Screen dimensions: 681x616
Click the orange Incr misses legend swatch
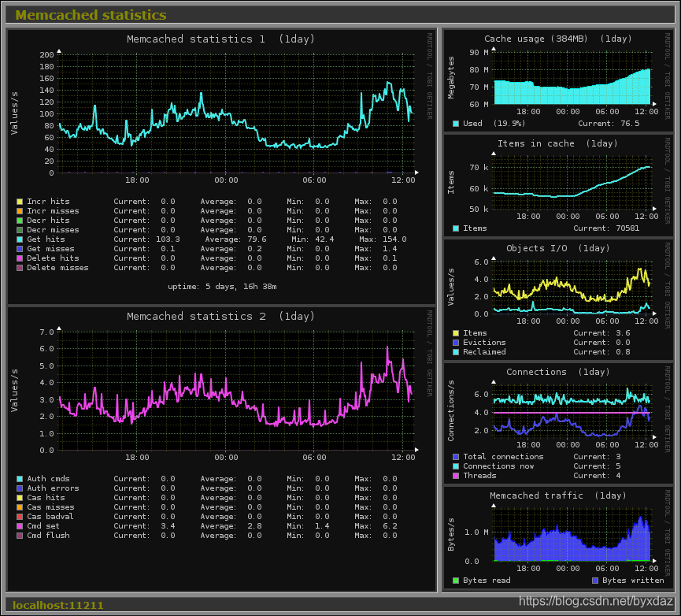pyautogui.click(x=20, y=211)
